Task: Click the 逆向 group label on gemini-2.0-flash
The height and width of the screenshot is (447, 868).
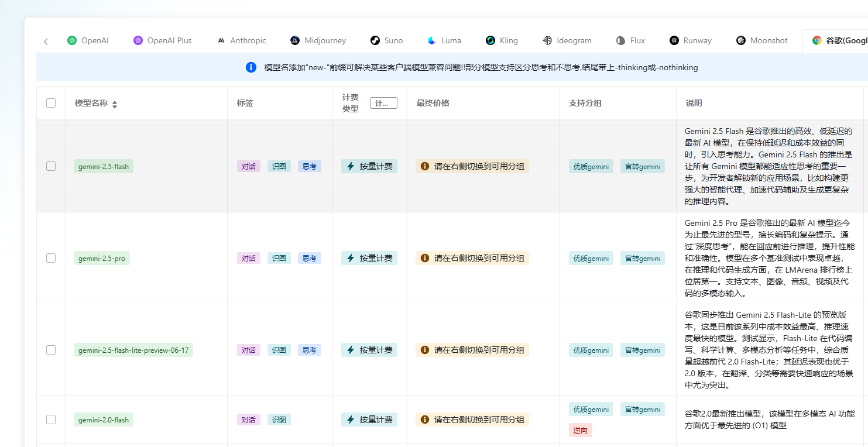Action: [580, 430]
